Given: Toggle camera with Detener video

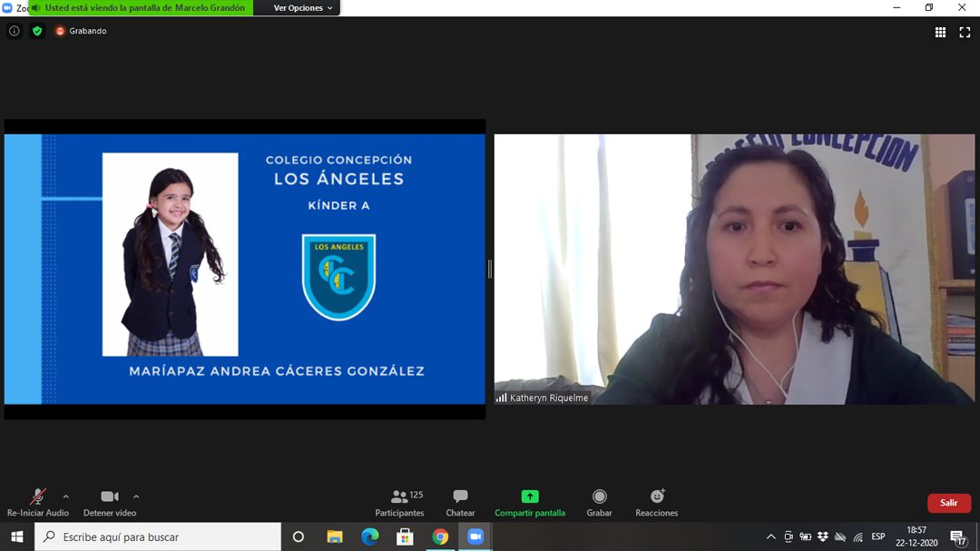Looking at the screenshot, I should pyautogui.click(x=110, y=503).
